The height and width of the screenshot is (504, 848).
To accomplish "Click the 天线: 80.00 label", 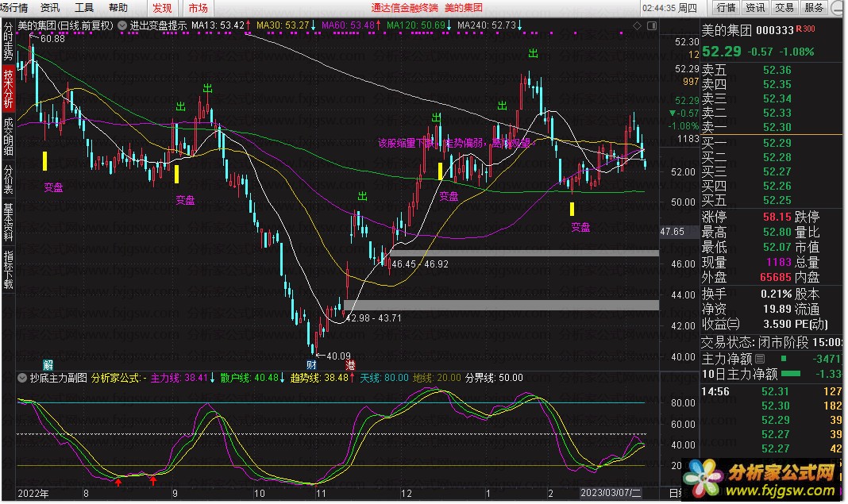I will (x=384, y=378).
